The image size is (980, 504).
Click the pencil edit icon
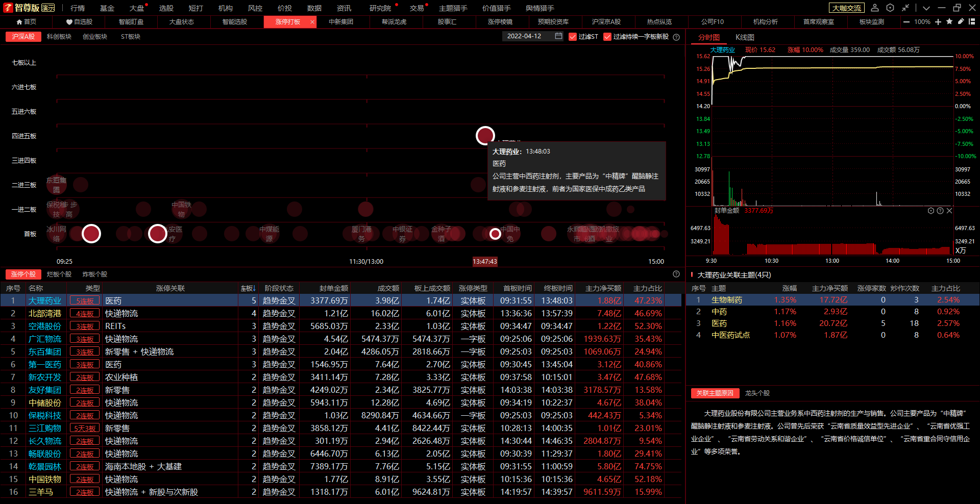pyautogui.click(x=961, y=21)
